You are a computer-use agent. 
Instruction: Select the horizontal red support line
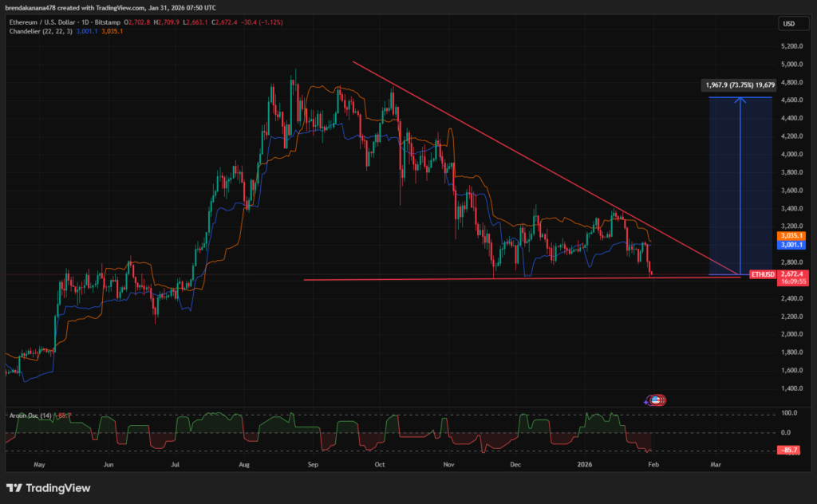pyautogui.click(x=522, y=278)
